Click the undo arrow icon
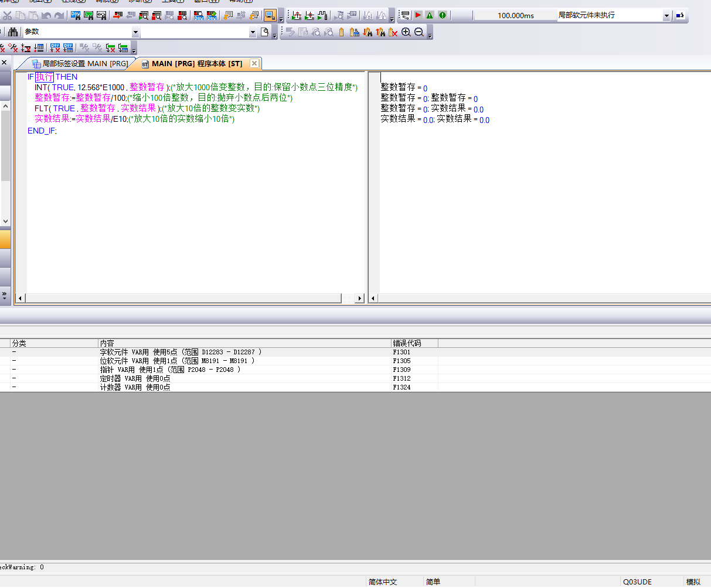Screen dimensions: 711x588 46,15
